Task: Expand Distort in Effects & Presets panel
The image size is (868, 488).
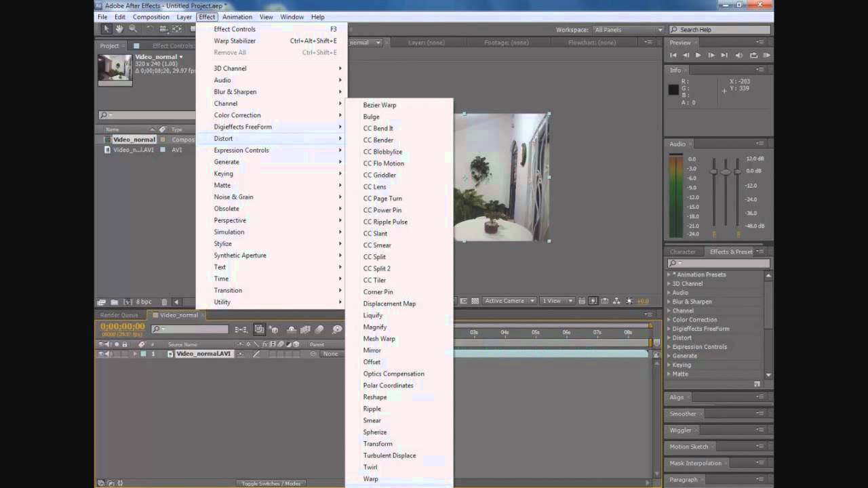Action: click(669, 338)
